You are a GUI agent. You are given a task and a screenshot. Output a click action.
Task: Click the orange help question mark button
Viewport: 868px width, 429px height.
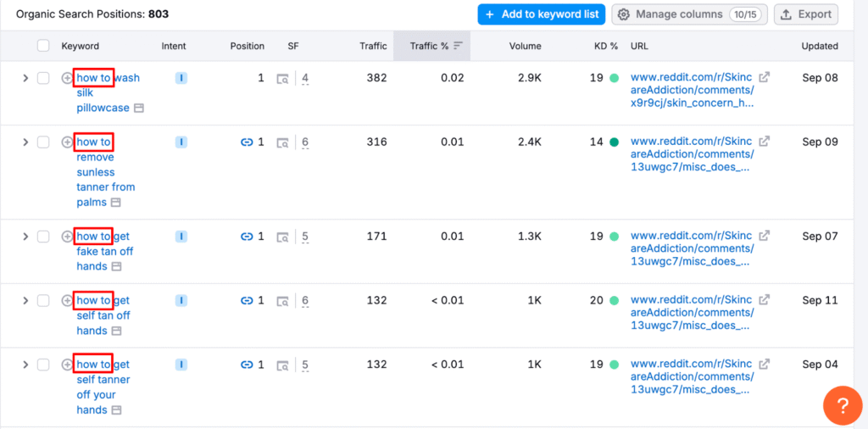coord(843,406)
